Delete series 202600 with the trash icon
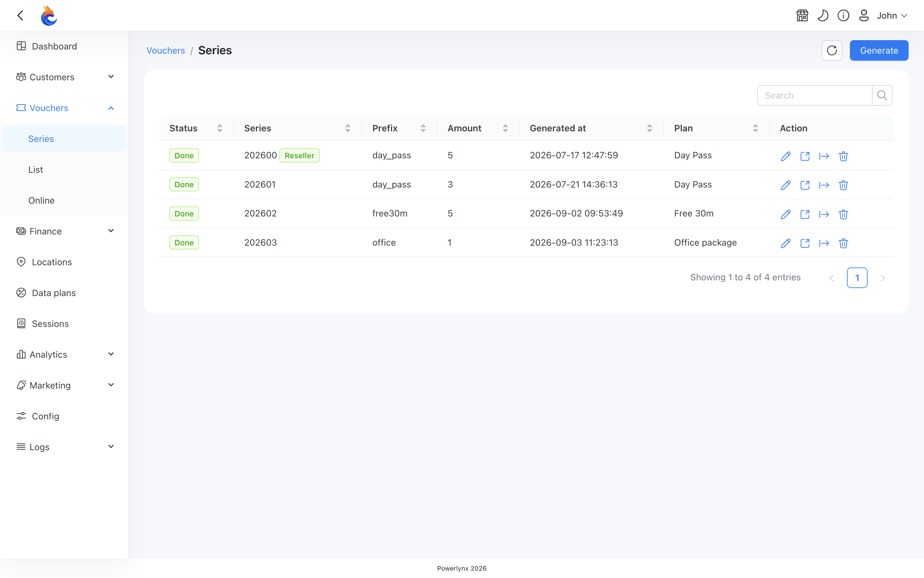 [x=843, y=156]
